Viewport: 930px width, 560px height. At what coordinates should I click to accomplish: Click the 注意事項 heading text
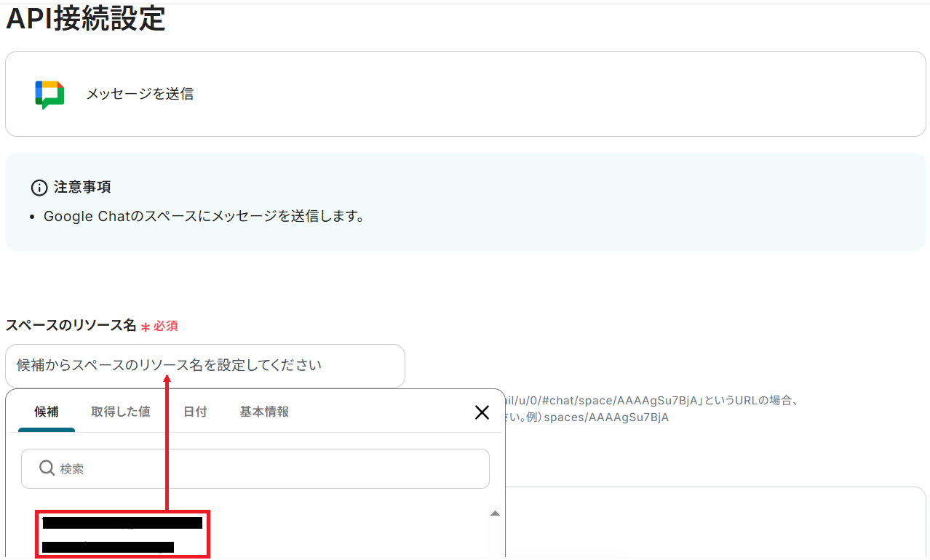point(82,188)
